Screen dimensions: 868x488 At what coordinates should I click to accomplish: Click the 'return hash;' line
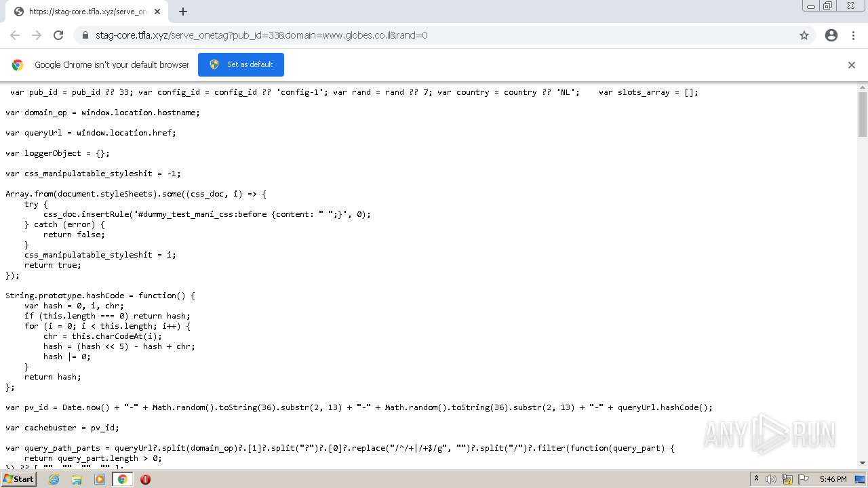tap(52, 377)
